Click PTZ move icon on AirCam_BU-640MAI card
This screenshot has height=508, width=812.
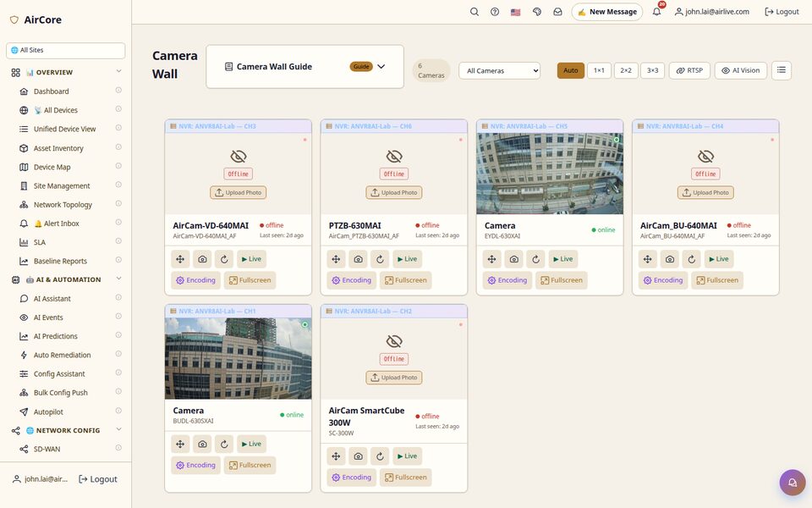click(648, 259)
